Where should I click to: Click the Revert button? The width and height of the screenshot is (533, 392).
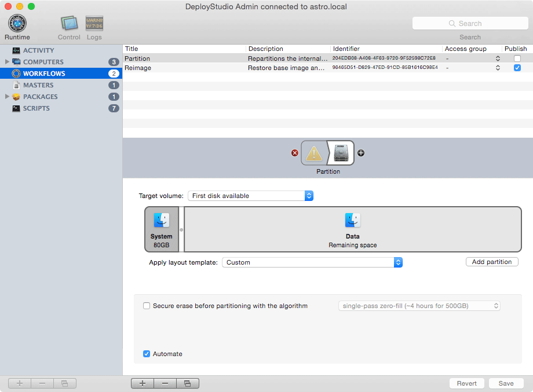(466, 383)
